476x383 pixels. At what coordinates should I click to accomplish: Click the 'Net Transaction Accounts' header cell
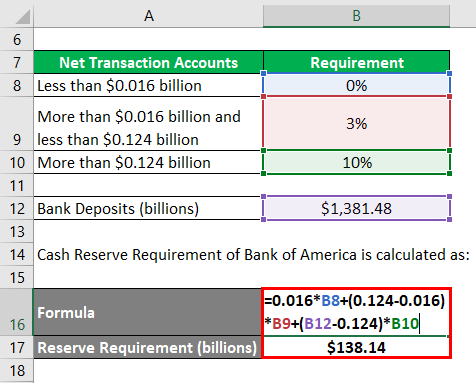click(x=149, y=62)
